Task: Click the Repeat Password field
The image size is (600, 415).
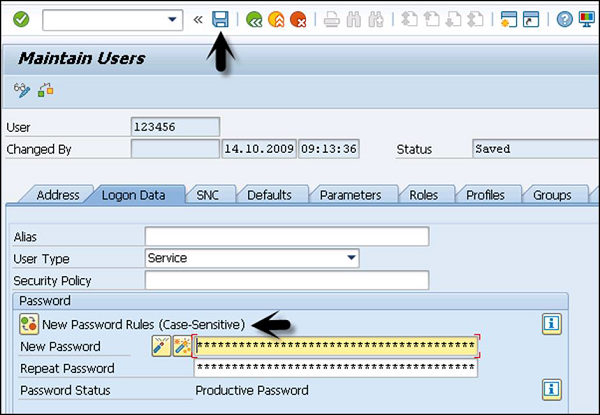Action: [336, 368]
